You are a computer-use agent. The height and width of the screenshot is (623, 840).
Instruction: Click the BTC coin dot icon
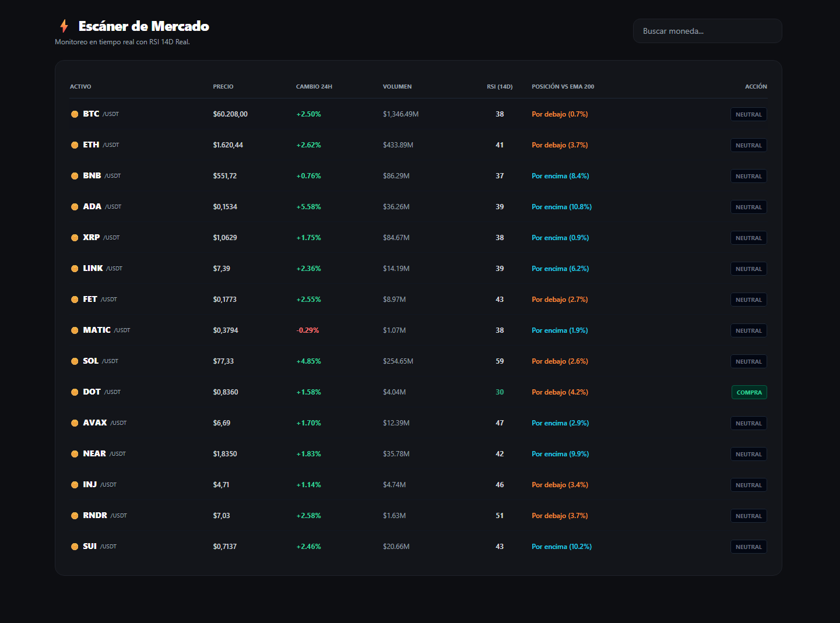75,114
